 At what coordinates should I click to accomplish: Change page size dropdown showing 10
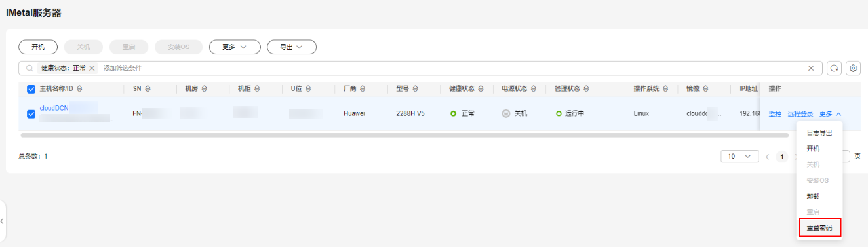pos(739,157)
